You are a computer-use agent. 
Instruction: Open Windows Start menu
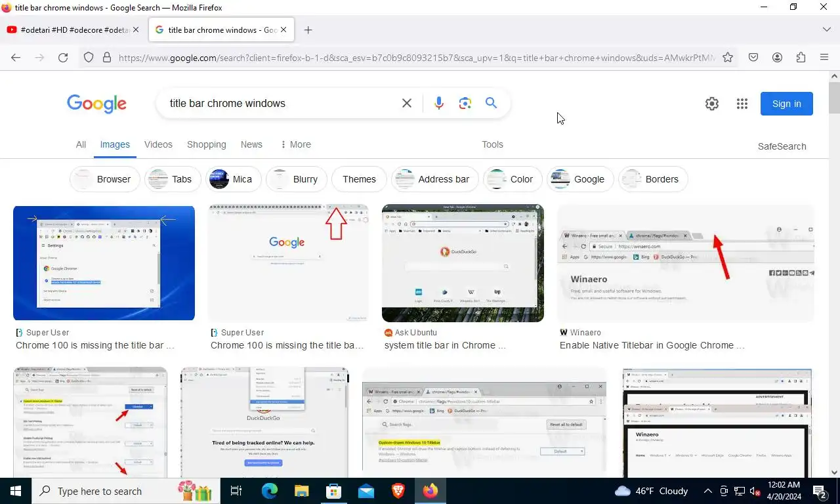click(x=16, y=491)
